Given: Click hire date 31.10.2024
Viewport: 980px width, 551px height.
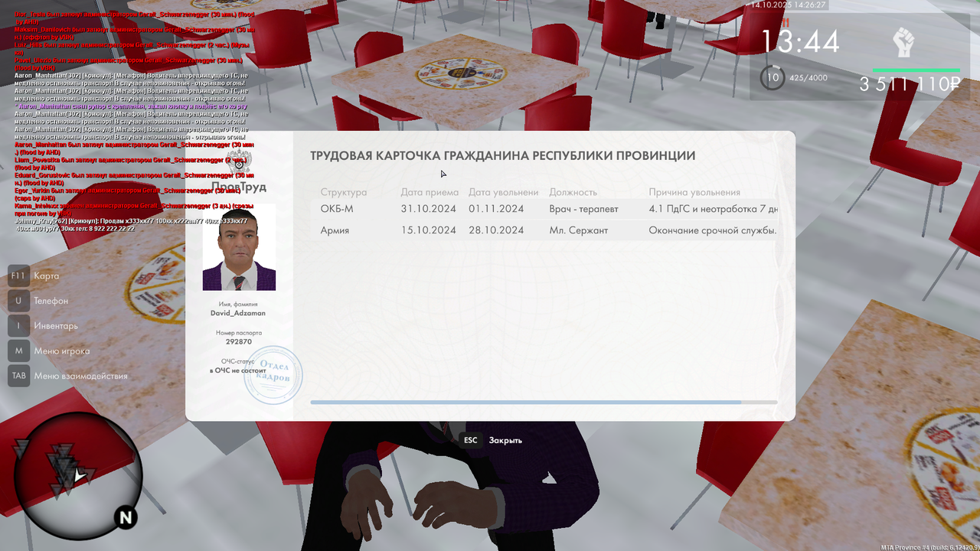Looking at the screenshot, I should coord(429,209).
